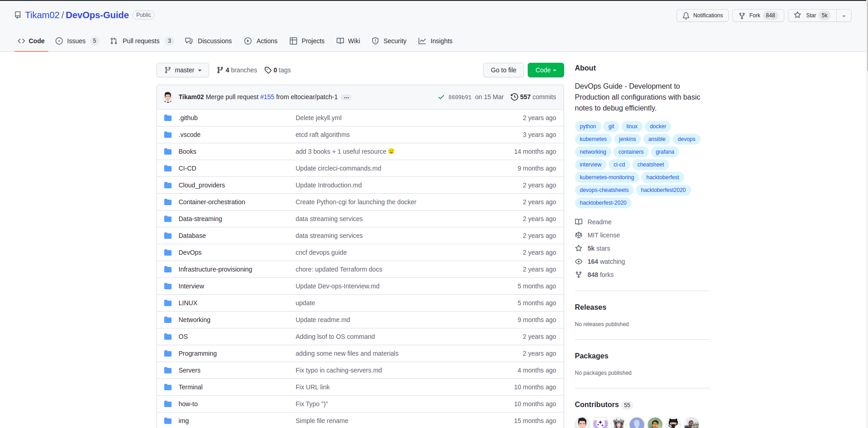Click the how-to folder icon
Screen dimensions: 868x428
point(168,404)
